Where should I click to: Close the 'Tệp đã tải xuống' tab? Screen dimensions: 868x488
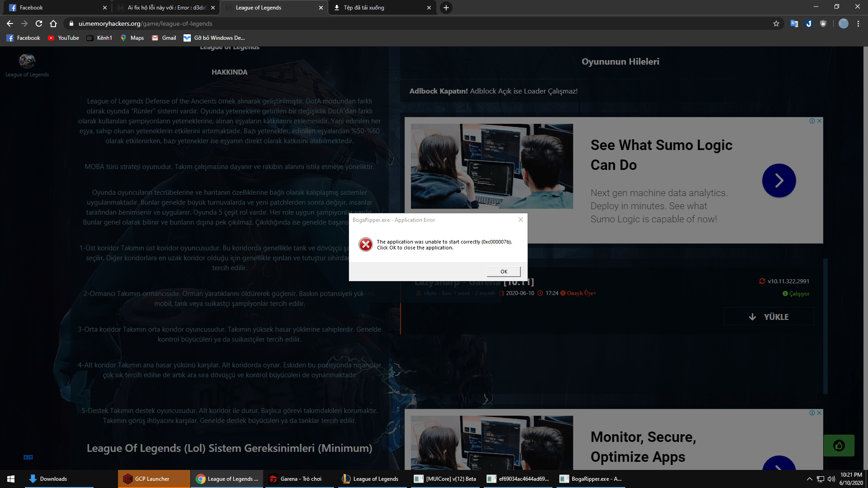[429, 8]
